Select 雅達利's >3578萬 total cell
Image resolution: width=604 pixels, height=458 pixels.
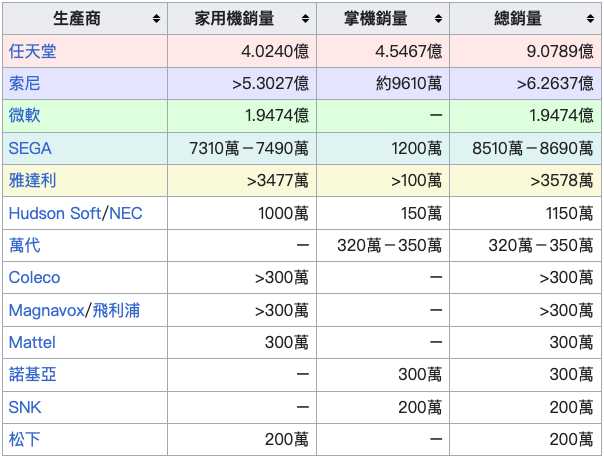(525, 181)
